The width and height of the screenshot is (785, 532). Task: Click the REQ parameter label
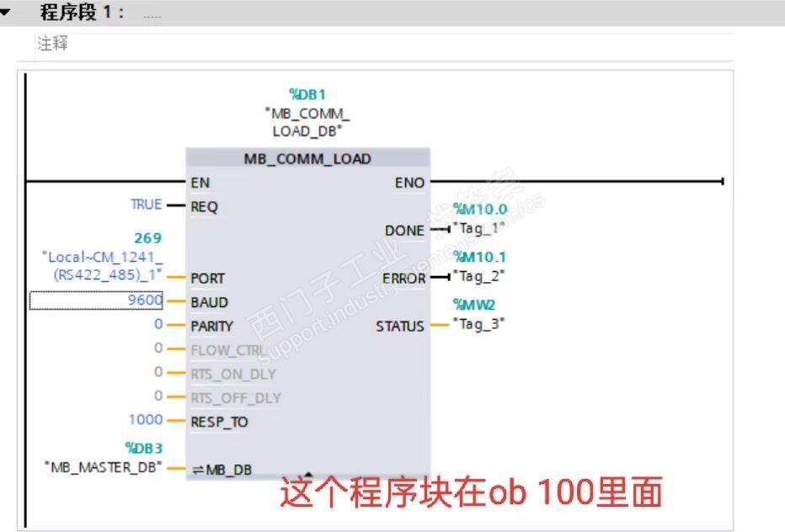(x=205, y=207)
